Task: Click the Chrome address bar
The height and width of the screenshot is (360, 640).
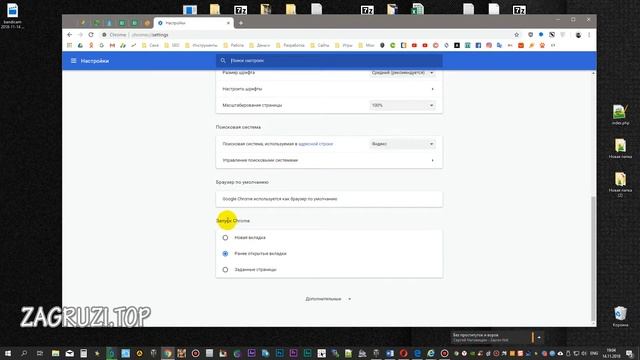Action: click(306, 35)
